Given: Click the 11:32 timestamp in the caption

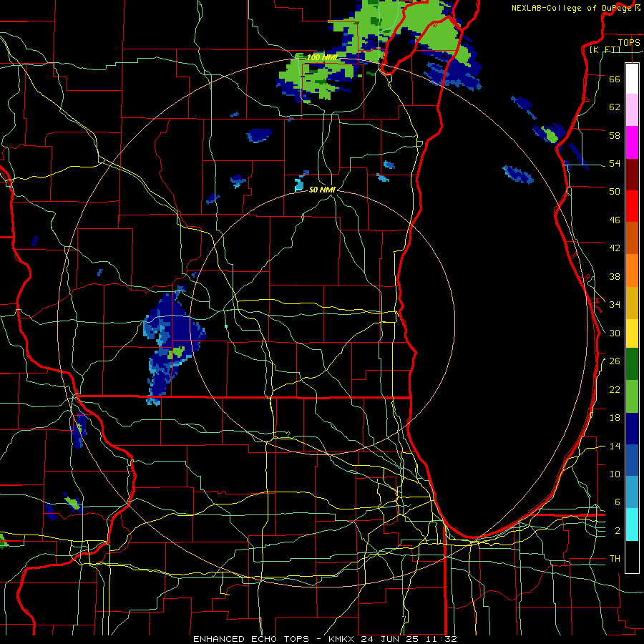Looking at the screenshot, I should (x=441, y=639).
